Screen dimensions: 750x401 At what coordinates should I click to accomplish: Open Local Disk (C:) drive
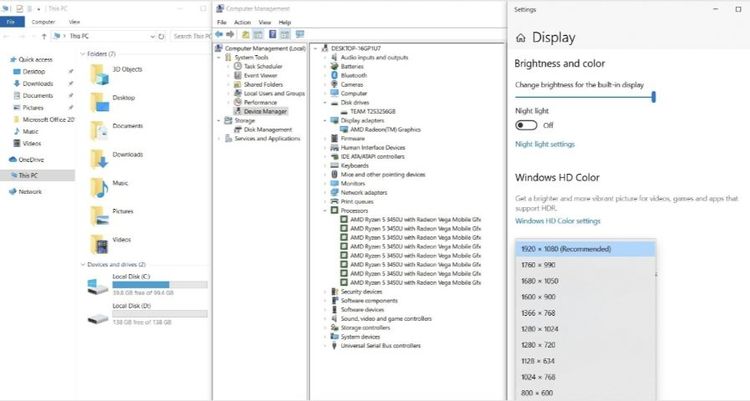[147, 284]
